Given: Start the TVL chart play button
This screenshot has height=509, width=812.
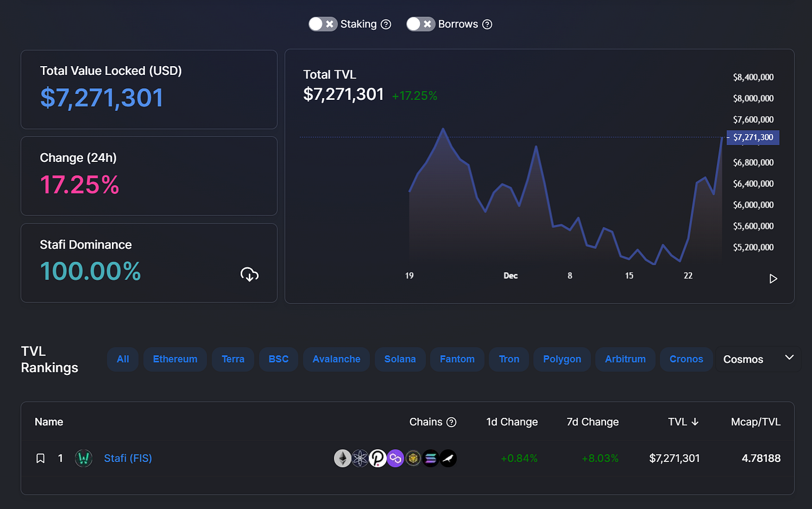Looking at the screenshot, I should pyautogui.click(x=773, y=279).
